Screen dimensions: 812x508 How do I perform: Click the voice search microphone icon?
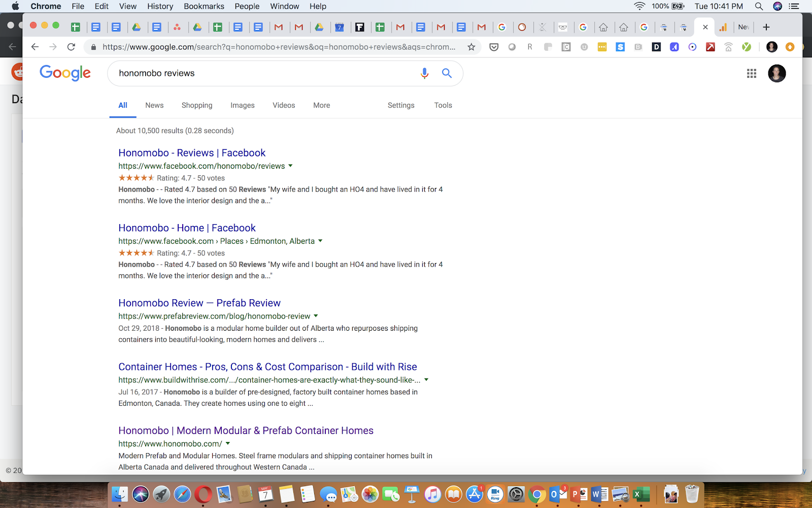(x=425, y=73)
